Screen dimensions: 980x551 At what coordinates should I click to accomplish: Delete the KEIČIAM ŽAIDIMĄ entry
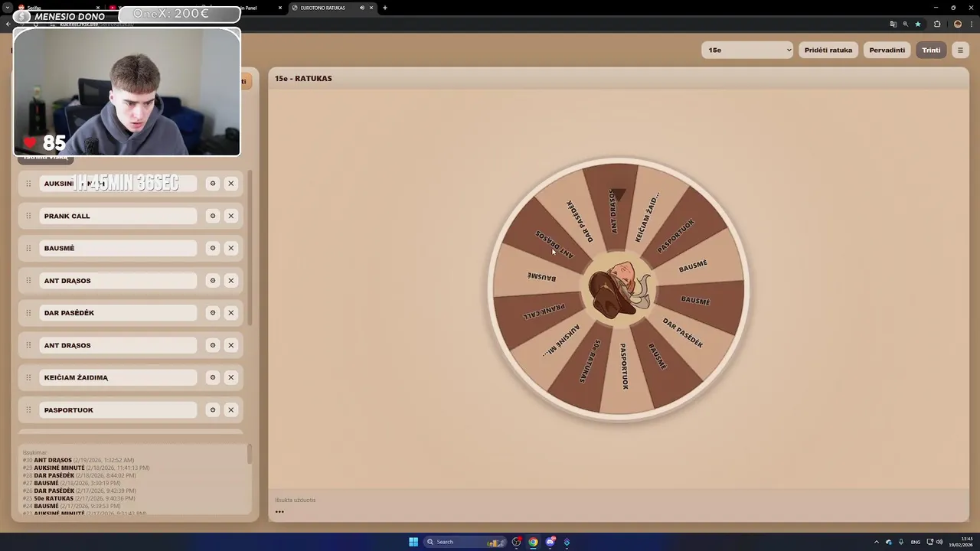230,377
